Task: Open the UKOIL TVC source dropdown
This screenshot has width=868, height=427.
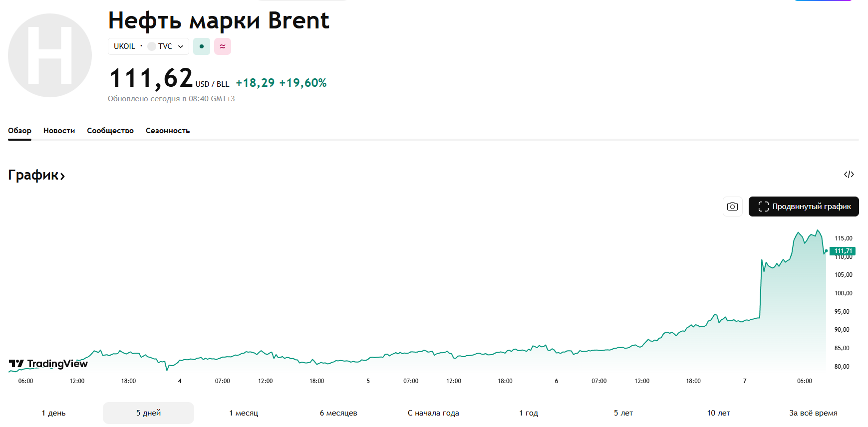Action: pyautogui.click(x=148, y=46)
